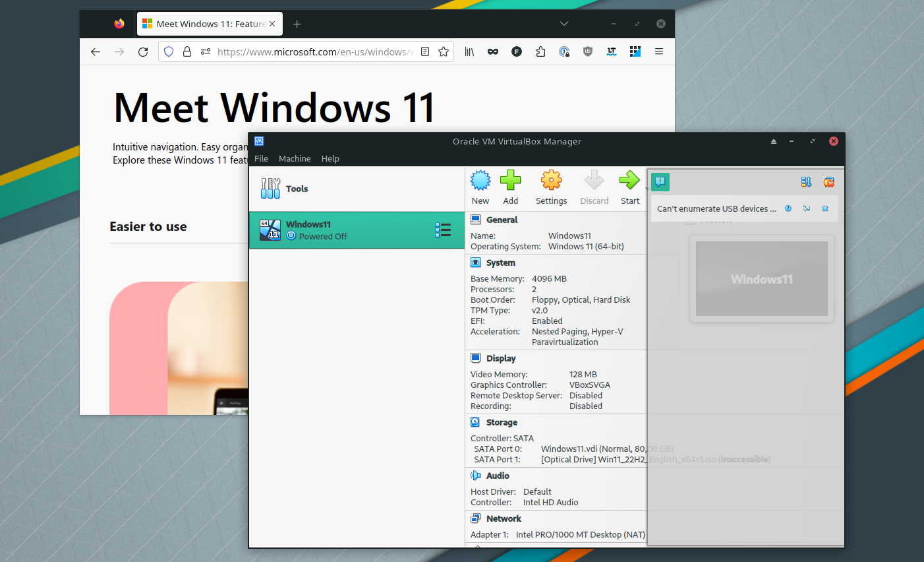Click the 4096 MB base memory value
This screenshot has height=562, width=924.
[549, 278]
